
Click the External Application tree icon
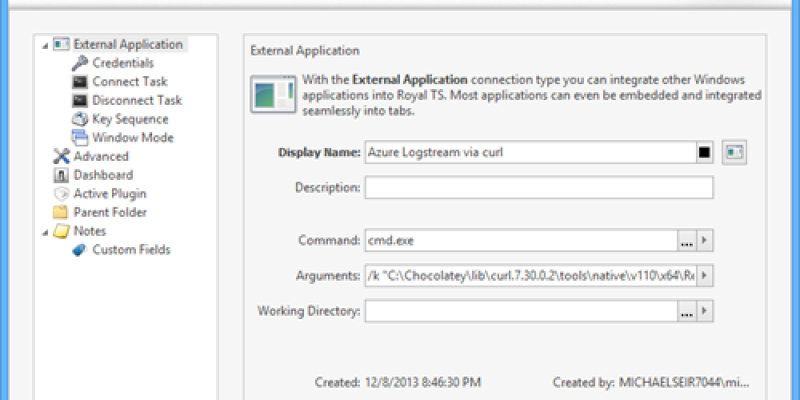(x=60, y=44)
